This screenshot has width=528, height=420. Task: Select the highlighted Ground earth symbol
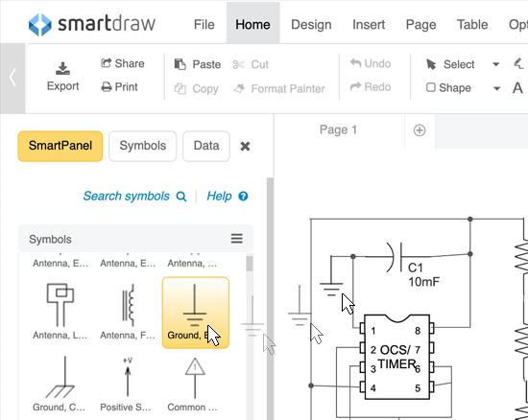196,313
